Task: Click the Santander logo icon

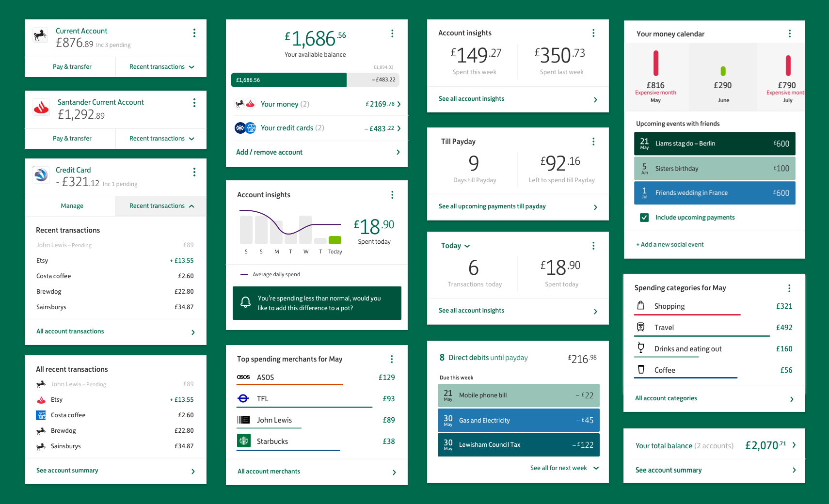Action: coord(41,108)
